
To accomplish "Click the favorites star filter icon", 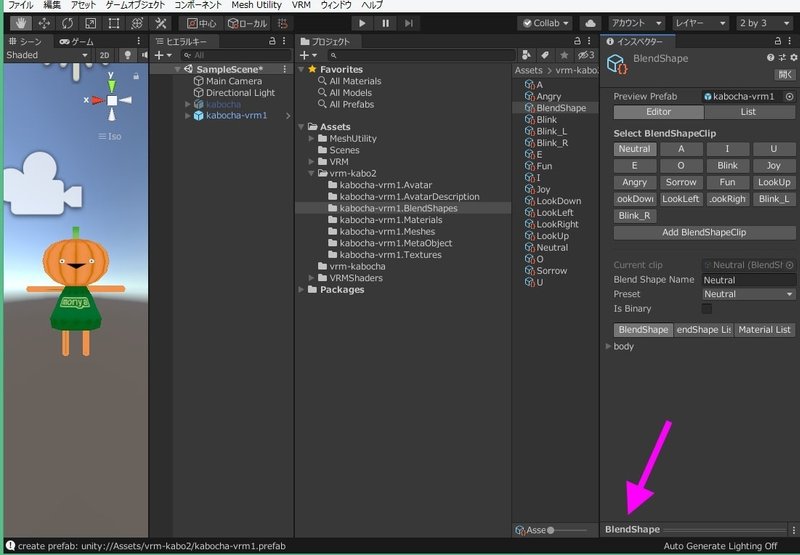I will [564, 55].
